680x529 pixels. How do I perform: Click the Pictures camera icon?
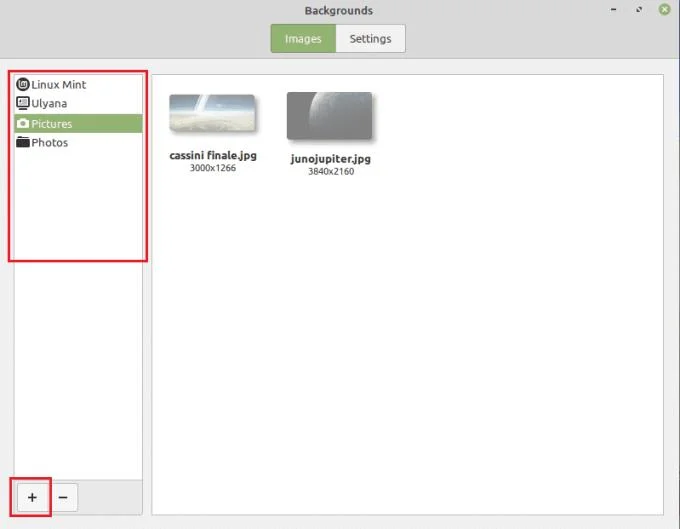(23, 124)
